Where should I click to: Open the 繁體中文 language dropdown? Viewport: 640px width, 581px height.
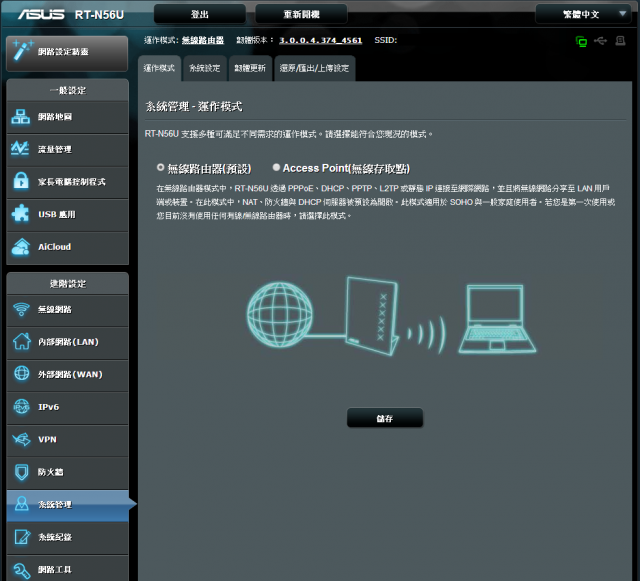pos(583,14)
